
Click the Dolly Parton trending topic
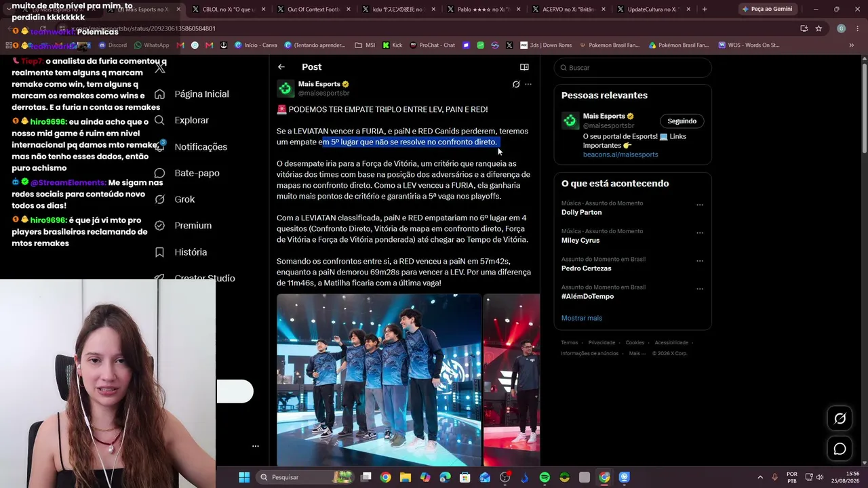pos(582,212)
